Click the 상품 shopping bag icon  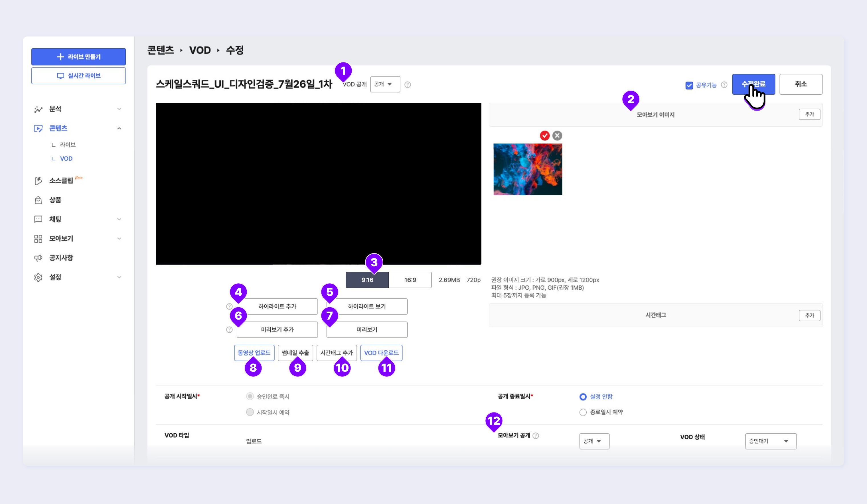(x=38, y=200)
